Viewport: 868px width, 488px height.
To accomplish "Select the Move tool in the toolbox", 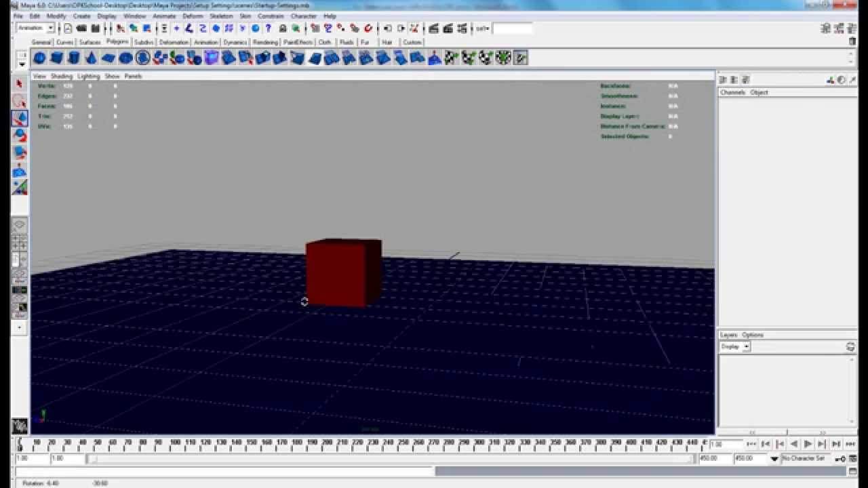I will (x=20, y=118).
